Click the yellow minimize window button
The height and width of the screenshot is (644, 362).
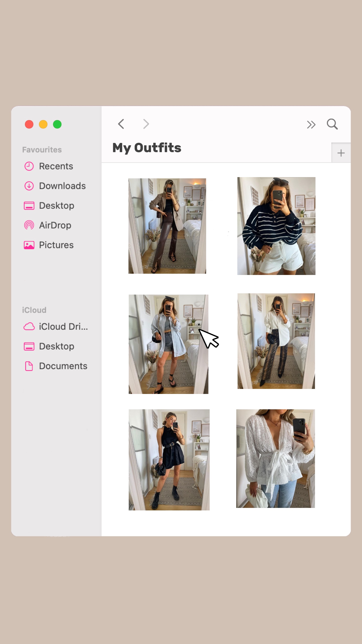(x=43, y=125)
